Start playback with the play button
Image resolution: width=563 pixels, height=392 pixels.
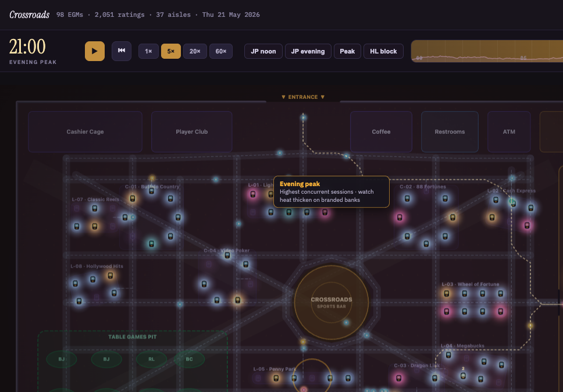point(95,51)
